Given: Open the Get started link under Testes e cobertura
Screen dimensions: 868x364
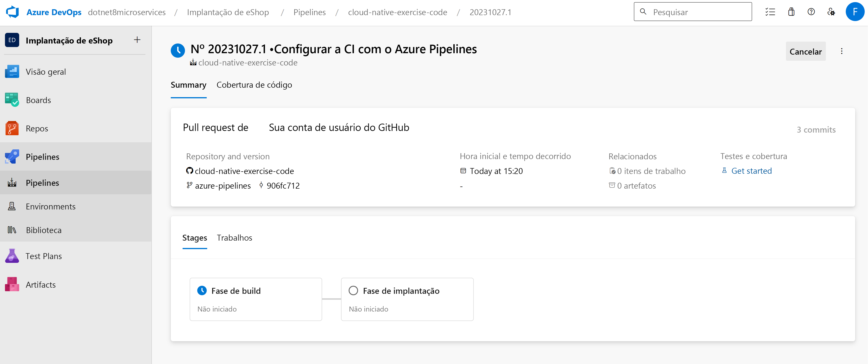Looking at the screenshot, I should click(x=751, y=171).
